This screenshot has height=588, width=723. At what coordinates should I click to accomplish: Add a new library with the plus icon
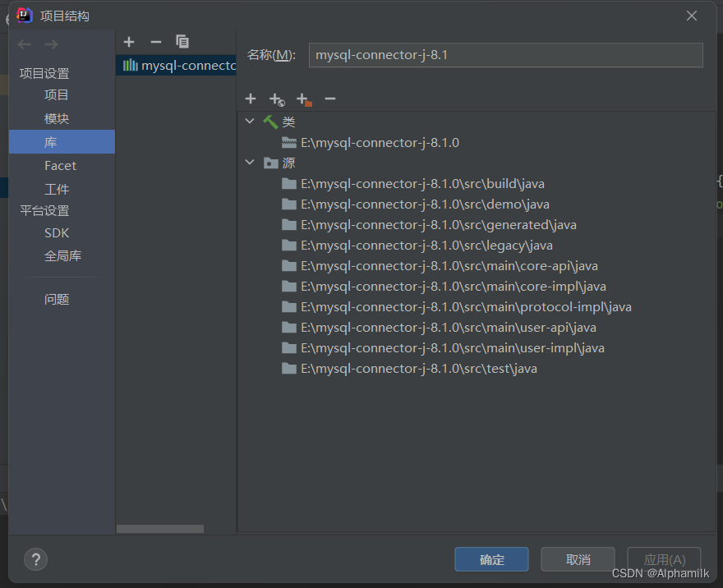click(x=128, y=41)
